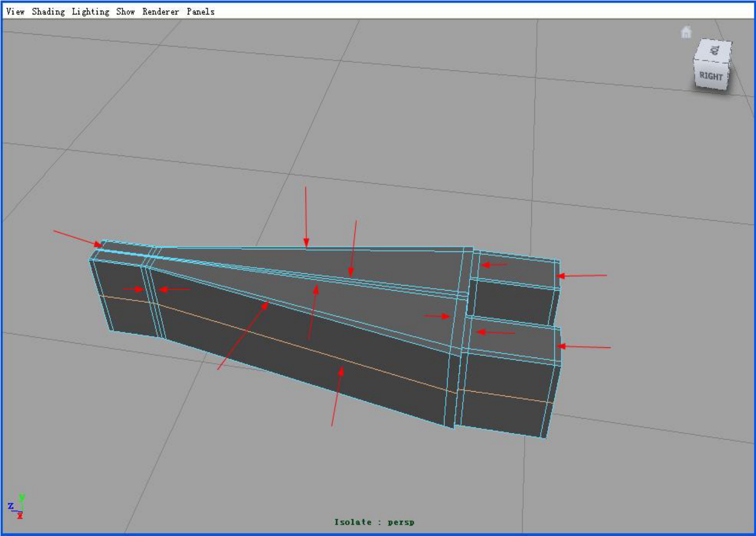Screen dimensions: 756x536
Task: Open the Show menu
Action: (125, 11)
